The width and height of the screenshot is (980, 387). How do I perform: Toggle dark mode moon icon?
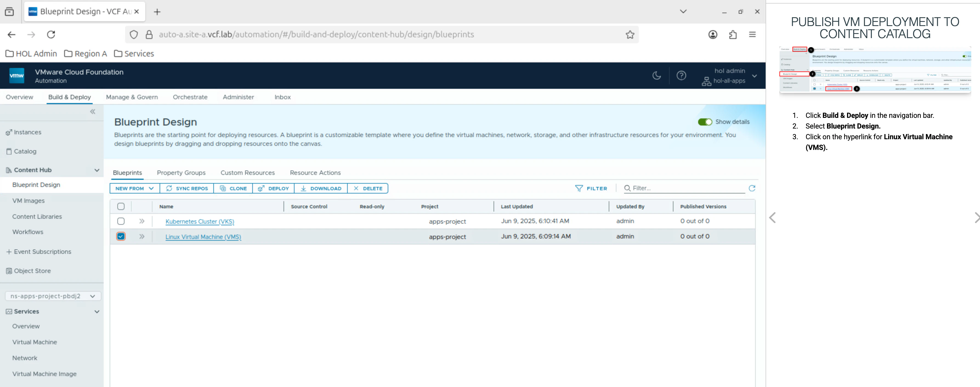657,76
